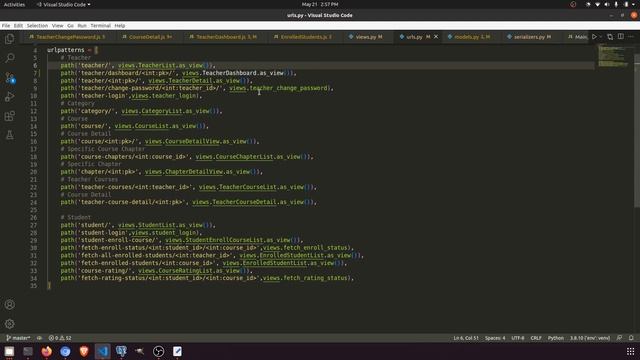Open the Edit menu
The height and width of the screenshot is (360, 640).
click(x=18, y=25)
